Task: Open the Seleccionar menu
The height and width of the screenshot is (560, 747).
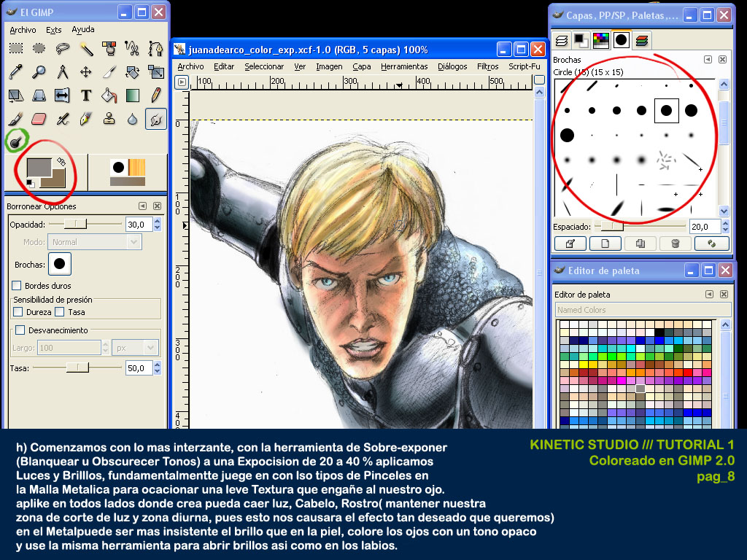Action: 264,66
